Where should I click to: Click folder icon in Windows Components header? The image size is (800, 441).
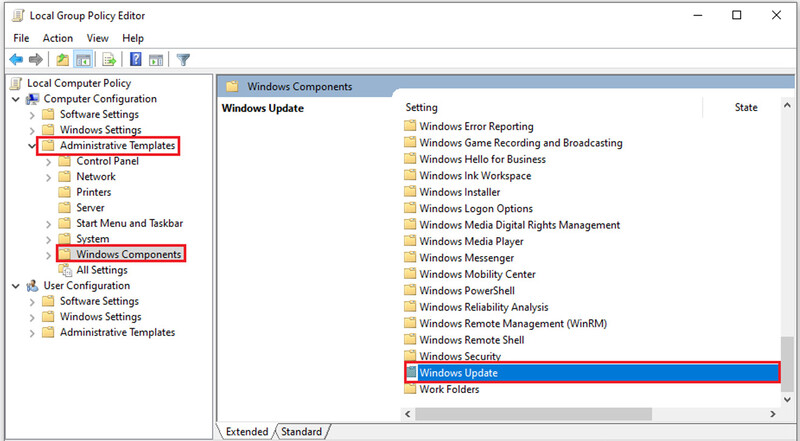pos(232,86)
